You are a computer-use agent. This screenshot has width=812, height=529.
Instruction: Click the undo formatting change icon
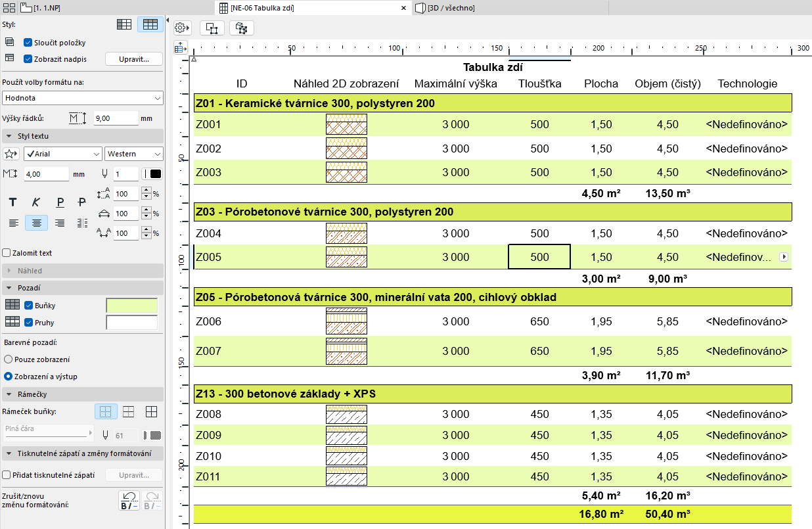(129, 501)
